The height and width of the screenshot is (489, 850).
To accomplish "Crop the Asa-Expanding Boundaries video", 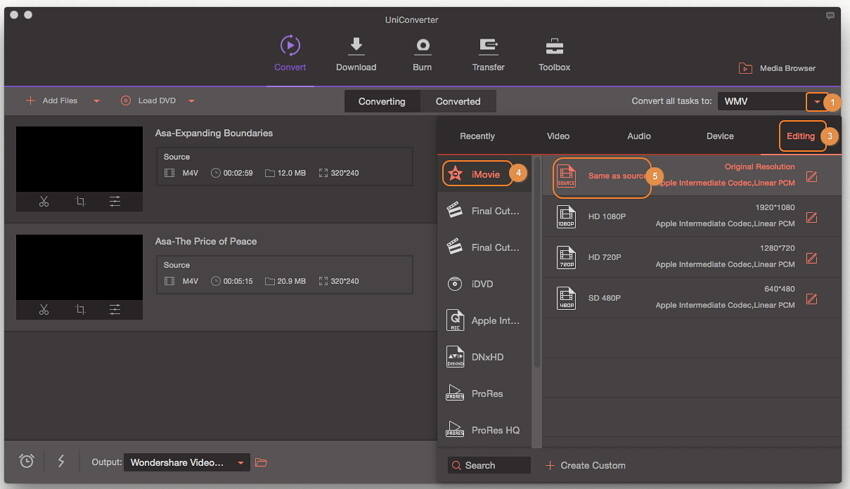I will coord(80,202).
